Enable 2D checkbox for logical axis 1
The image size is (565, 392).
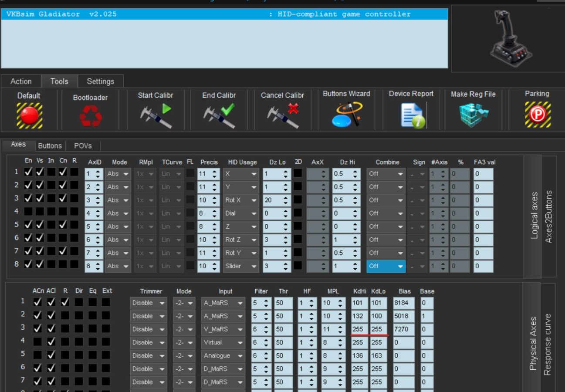coord(298,173)
